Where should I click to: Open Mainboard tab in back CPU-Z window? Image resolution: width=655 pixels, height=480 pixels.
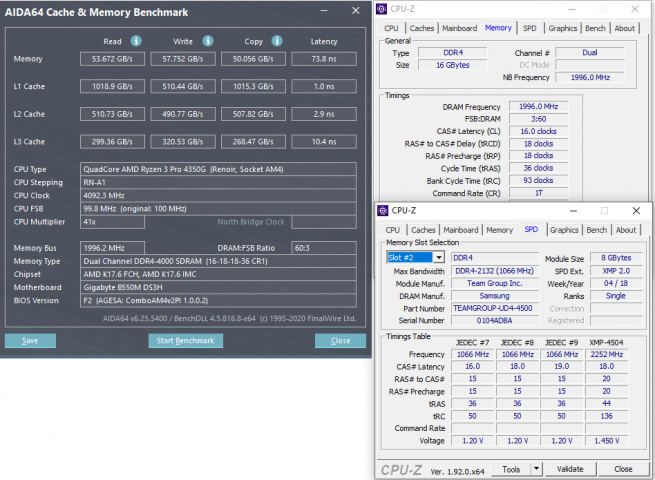coord(460,28)
